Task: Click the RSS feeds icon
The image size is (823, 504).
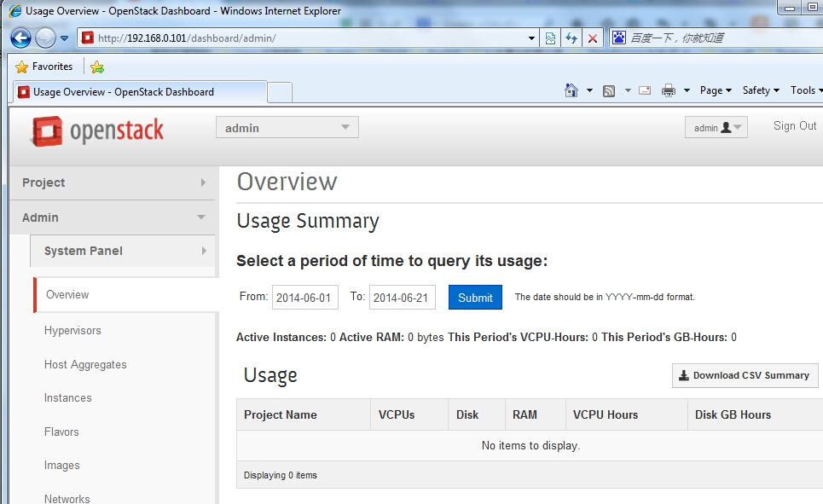Action: point(609,91)
